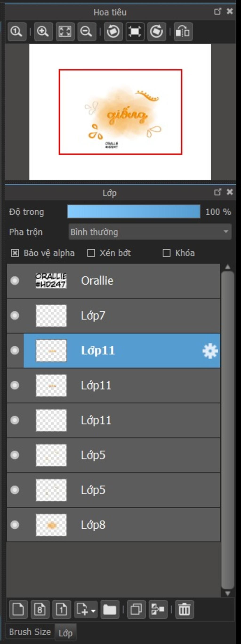The width and height of the screenshot is (241, 644).
Task: Rotate the canvas view right
Action: pyautogui.click(x=157, y=32)
